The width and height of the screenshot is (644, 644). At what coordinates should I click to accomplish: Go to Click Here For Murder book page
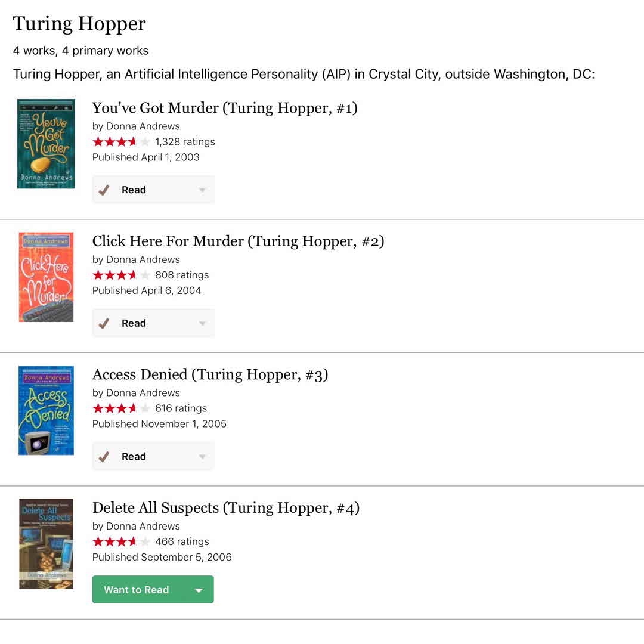(x=238, y=241)
